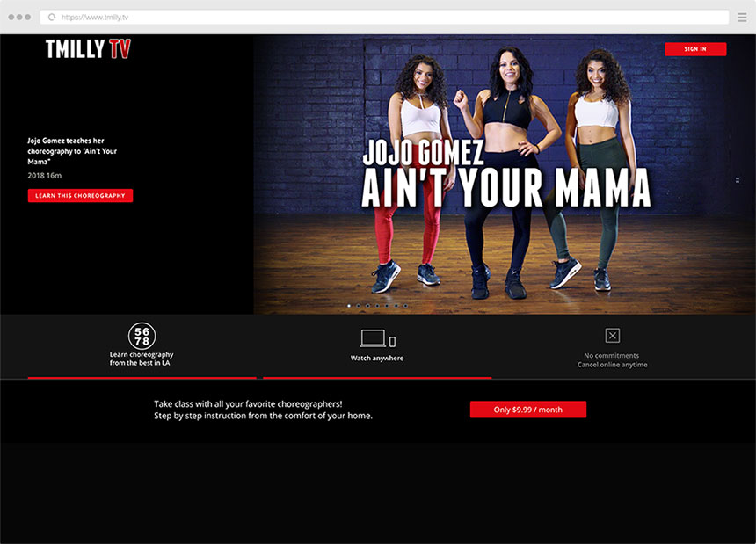Click the "Learn This Choreography" button
756x544 pixels.
[x=80, y=196]
